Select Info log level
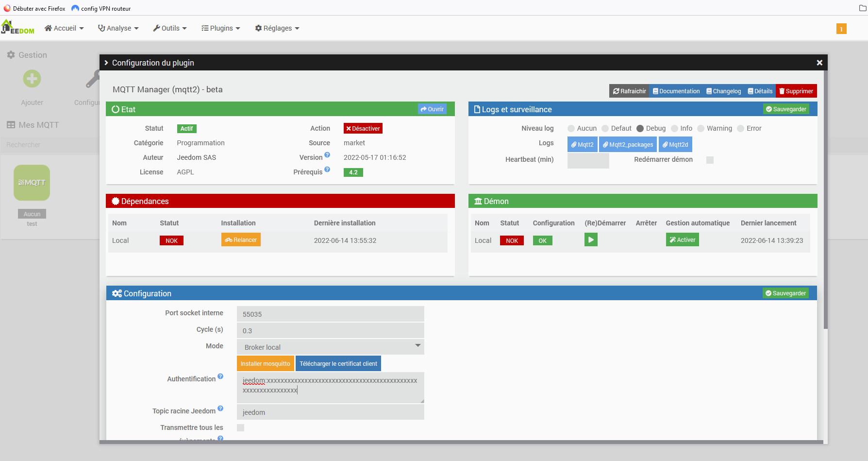The height and width of the screenshot is (461, 868). click(674, 129)
